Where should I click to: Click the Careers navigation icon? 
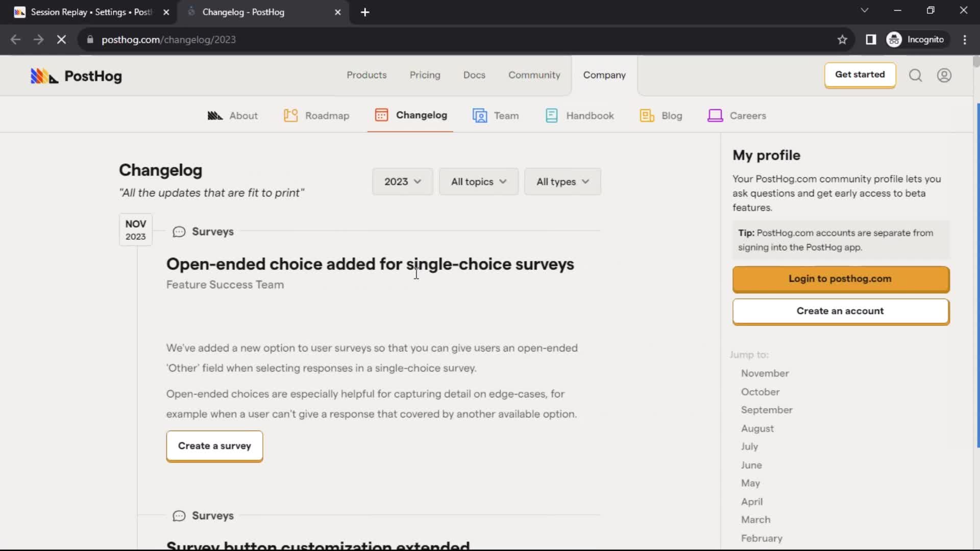[715, 116]
